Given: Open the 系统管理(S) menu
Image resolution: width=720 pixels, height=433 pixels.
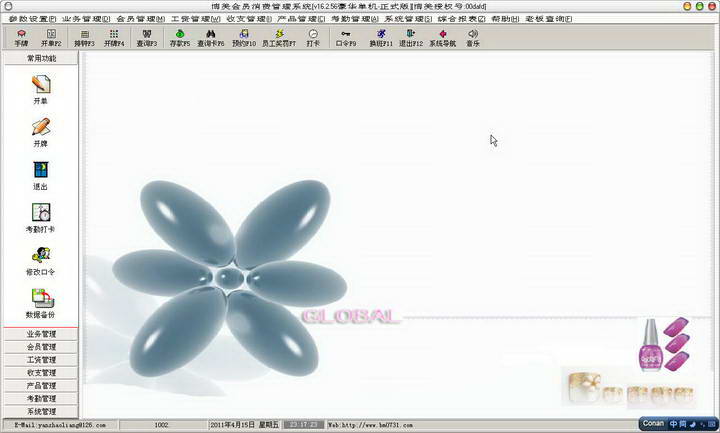Looking at the screenshot, I should coord(408,19).
